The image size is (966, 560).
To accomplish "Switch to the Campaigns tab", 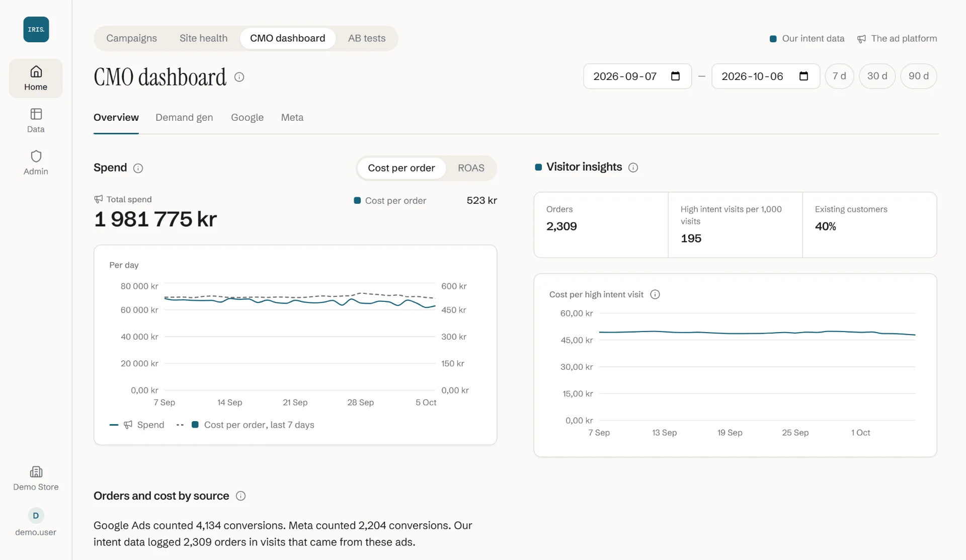I will click(x=131, y=38).
